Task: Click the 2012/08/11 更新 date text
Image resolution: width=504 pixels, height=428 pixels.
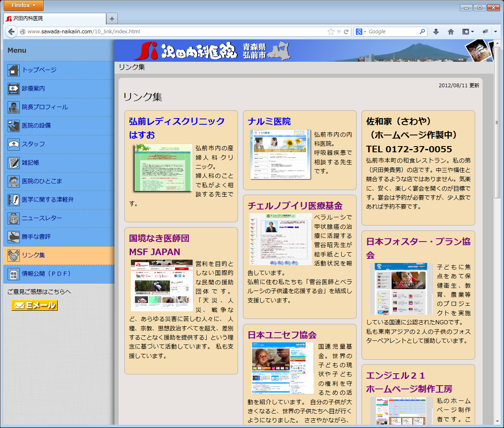Action: pos(459,86)
